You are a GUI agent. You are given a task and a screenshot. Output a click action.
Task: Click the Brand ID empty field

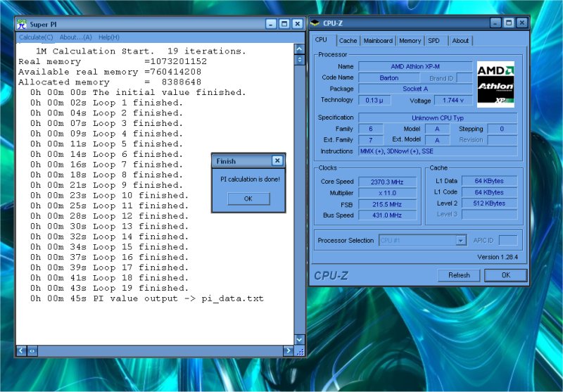pyautogui.click(x=464, y=78)
